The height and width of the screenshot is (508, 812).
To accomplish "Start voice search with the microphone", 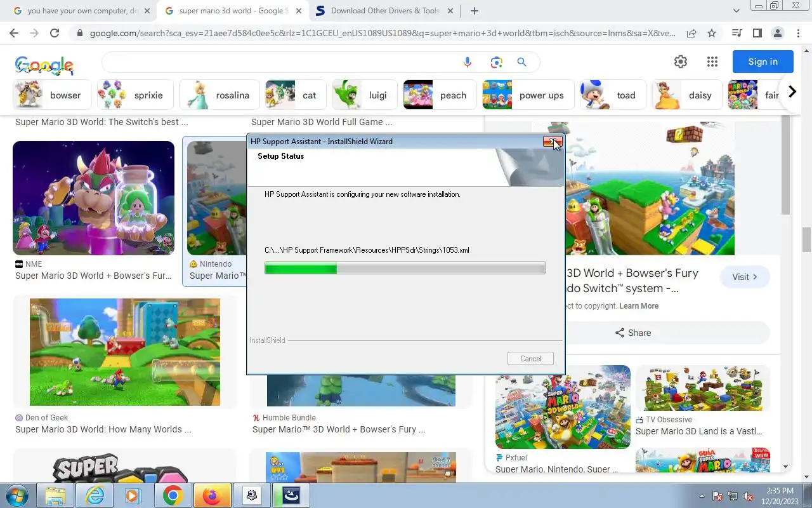I will pyautogui.click(x=468, y=62).
